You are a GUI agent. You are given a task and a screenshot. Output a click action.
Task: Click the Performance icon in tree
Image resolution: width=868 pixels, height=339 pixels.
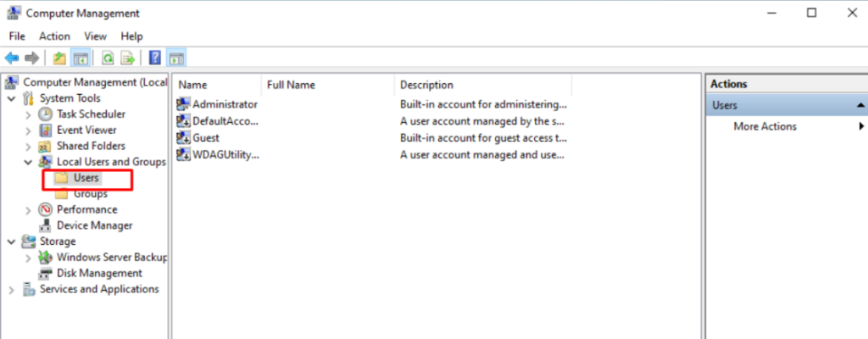(x=46, y=210)
